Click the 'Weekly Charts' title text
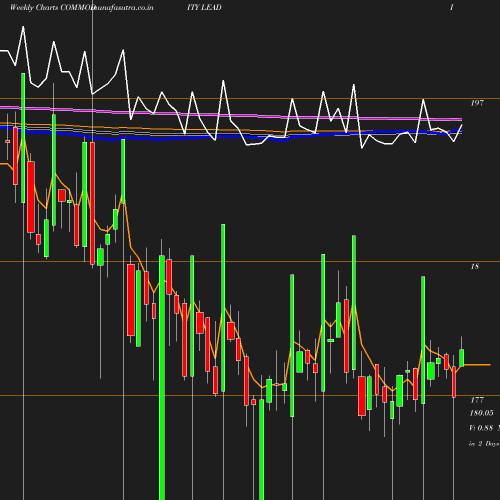The image size is (500, 500). pos(34,8)
